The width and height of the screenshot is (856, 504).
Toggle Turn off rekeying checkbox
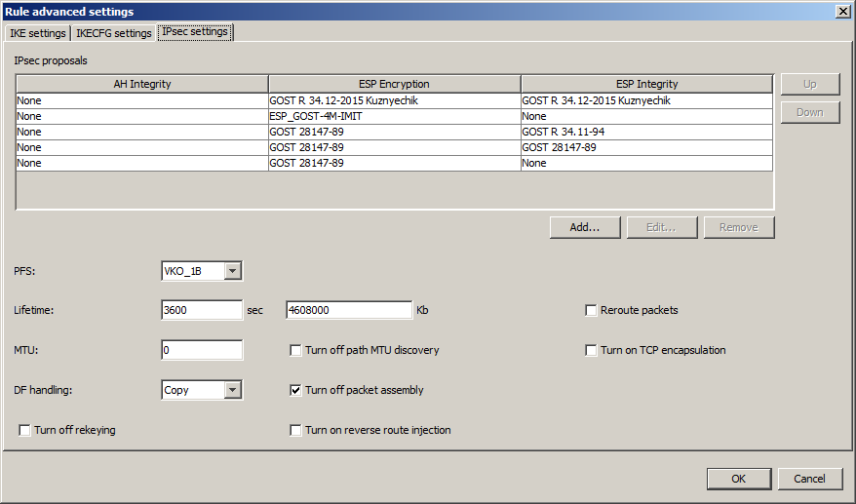point(24,430)
